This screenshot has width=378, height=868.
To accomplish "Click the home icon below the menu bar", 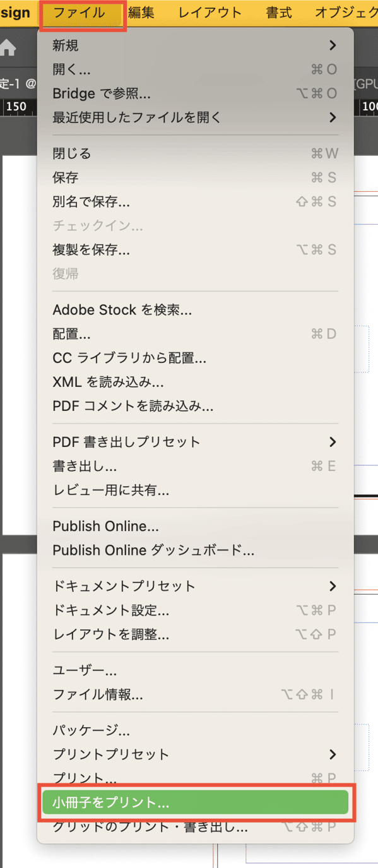I will click(x=8, y=48).
